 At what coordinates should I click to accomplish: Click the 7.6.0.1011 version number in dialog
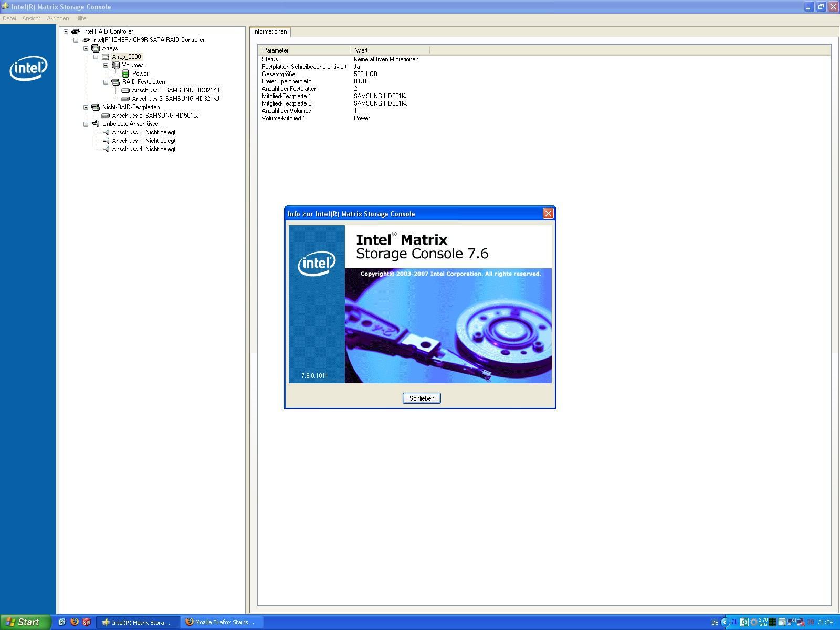tap(314, 376)
